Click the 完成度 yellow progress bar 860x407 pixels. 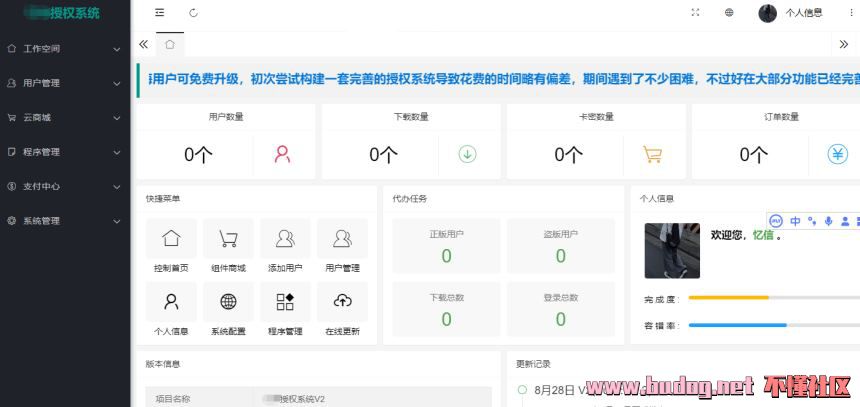pos(728,298)
